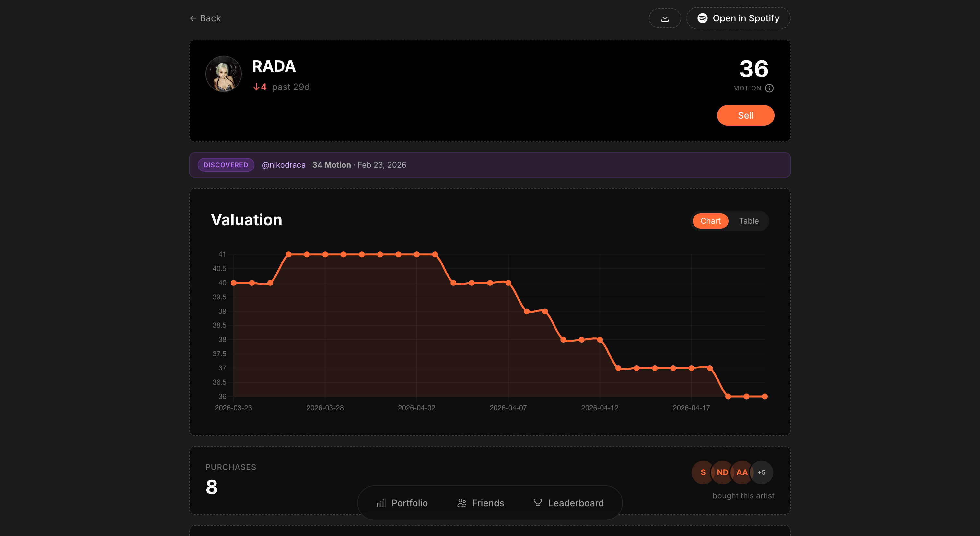Click the Portfolio bar chart icon

(381, 503)
